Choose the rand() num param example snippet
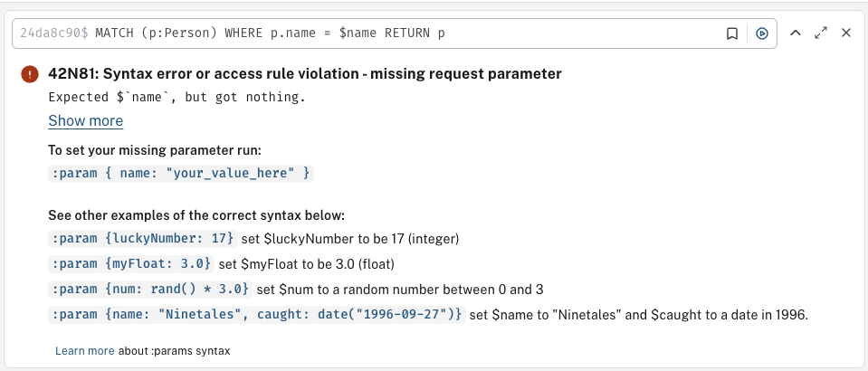Image resolution: width=868 pixels, height=371 pixels. click(150, 290)
